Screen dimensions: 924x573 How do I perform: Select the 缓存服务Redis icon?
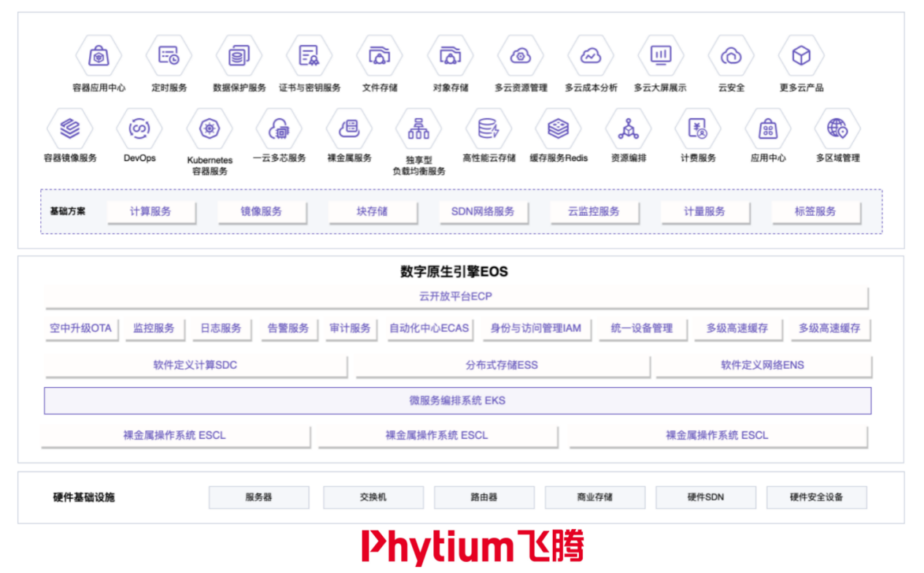pos(559,129)
